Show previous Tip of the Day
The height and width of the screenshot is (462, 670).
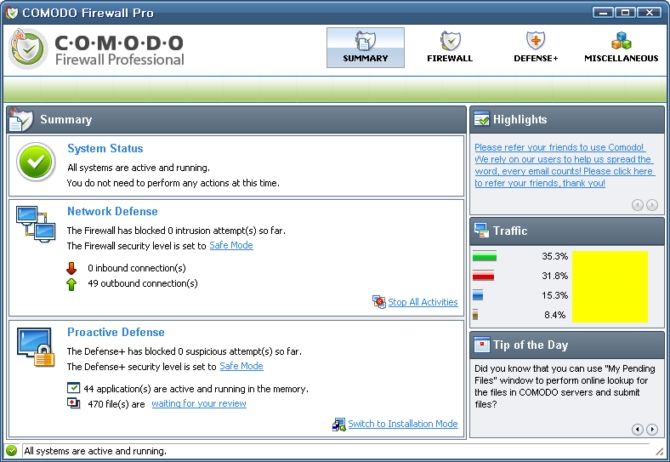click(637, 429)
